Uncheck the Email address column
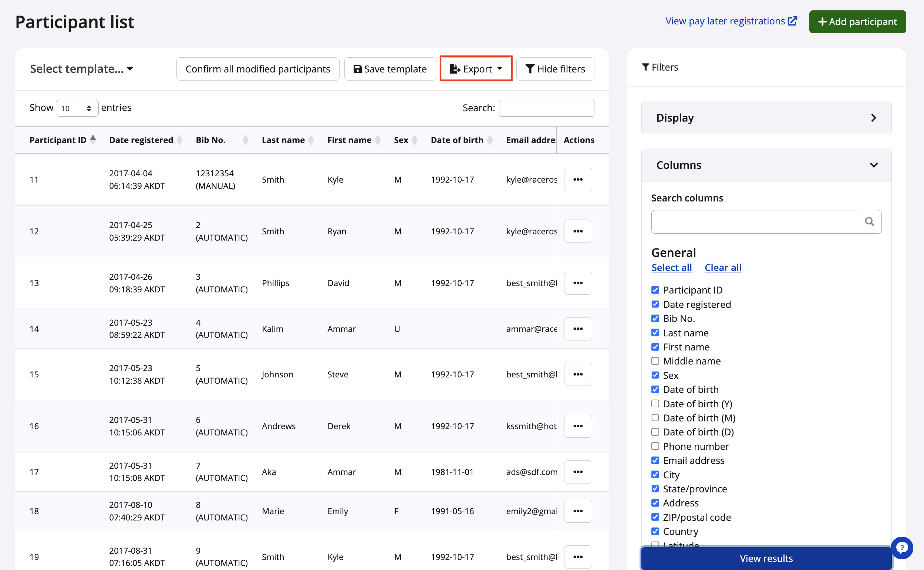The image size is (924, 570). [655, 460]
